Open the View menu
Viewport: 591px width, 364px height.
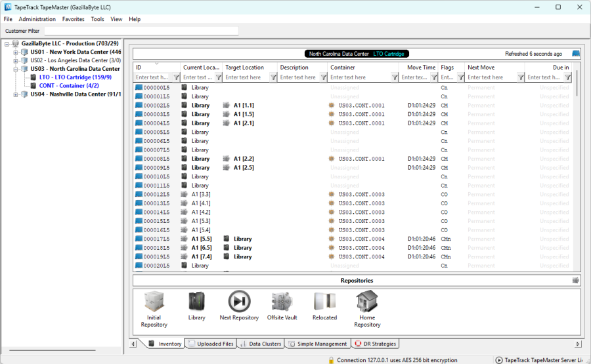tap(116, 19)
